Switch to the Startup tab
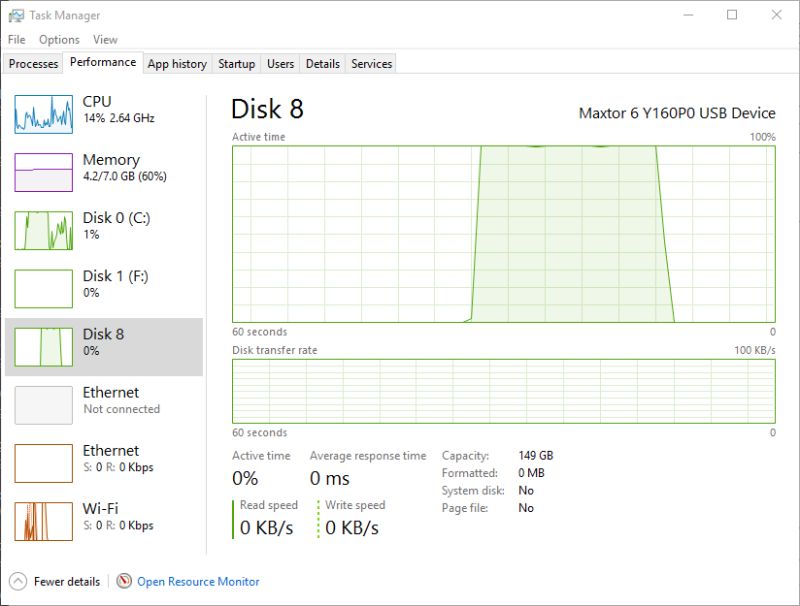The height and width of the screenshot is (606, 800). coord(237,63)
